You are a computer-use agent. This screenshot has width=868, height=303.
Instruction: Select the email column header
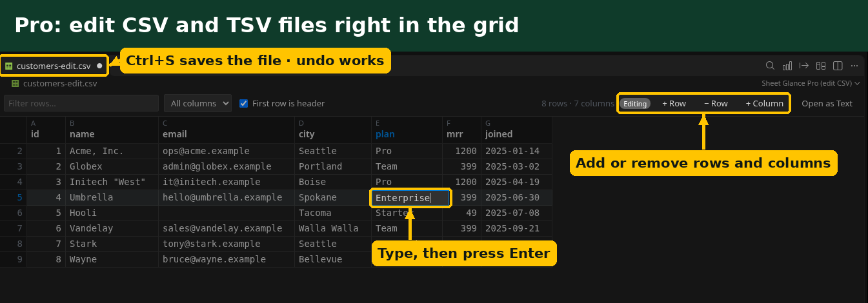pyautogui.click(x=226, y=130)
